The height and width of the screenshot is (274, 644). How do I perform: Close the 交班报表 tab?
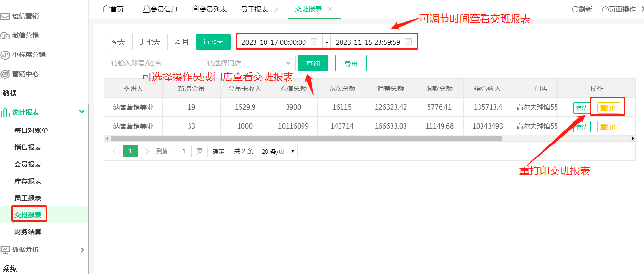pyautogui.click(x=330, y=9)
